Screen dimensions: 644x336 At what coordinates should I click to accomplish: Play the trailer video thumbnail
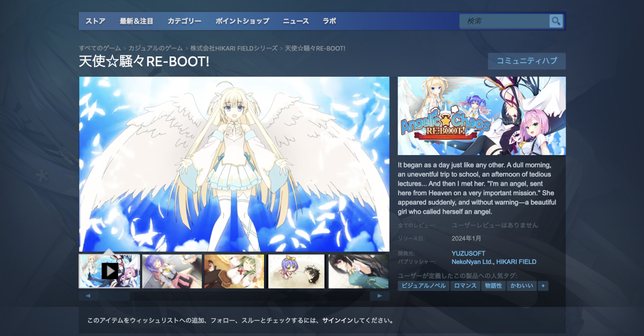pos(109,271)
